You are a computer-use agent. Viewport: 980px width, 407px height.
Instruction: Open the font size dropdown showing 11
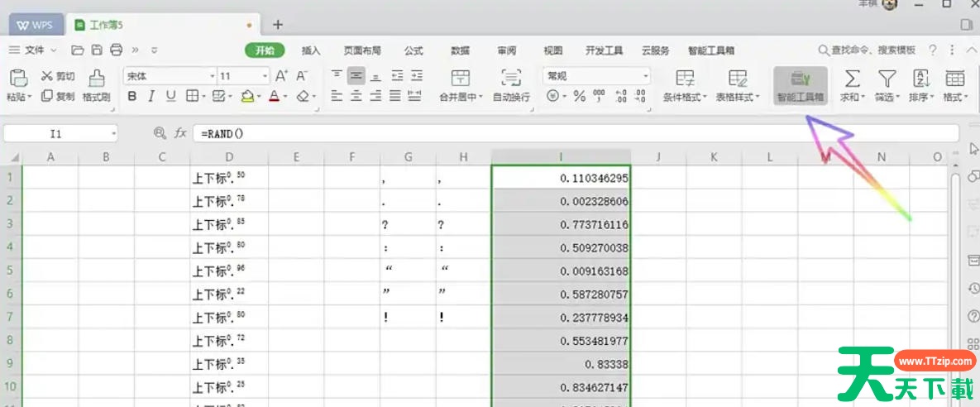point(265,76)
